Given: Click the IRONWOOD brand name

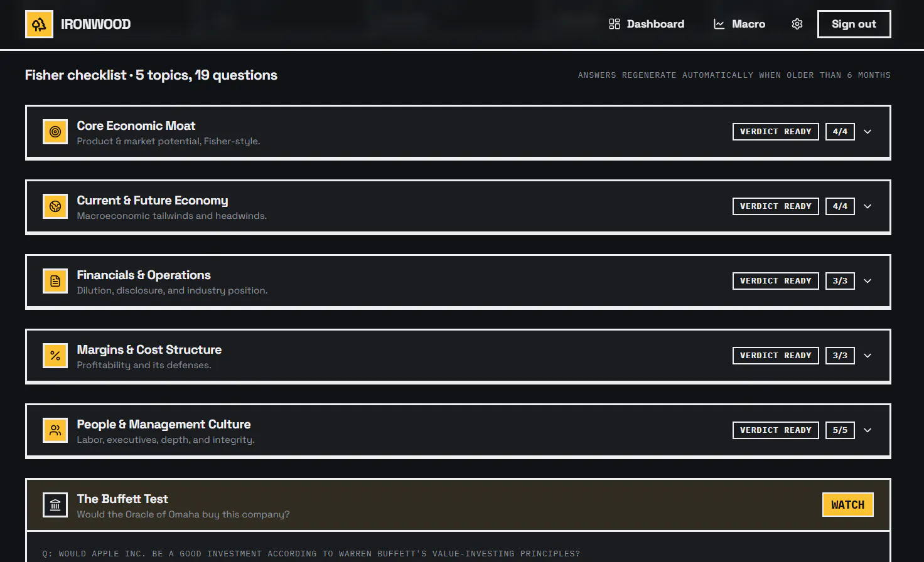Looking at the screenshot, I should click(96, 24).
